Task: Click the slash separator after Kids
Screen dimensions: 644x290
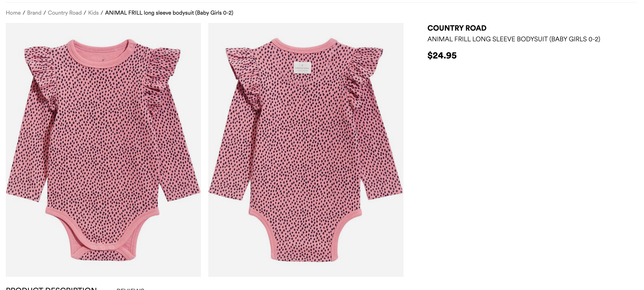Action: [102, 13]
